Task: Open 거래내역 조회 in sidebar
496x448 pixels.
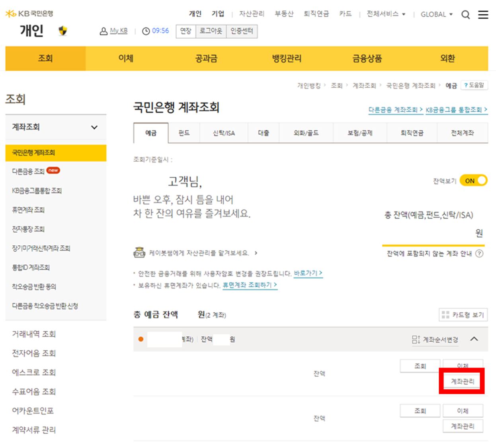Action: coord(34,334)
